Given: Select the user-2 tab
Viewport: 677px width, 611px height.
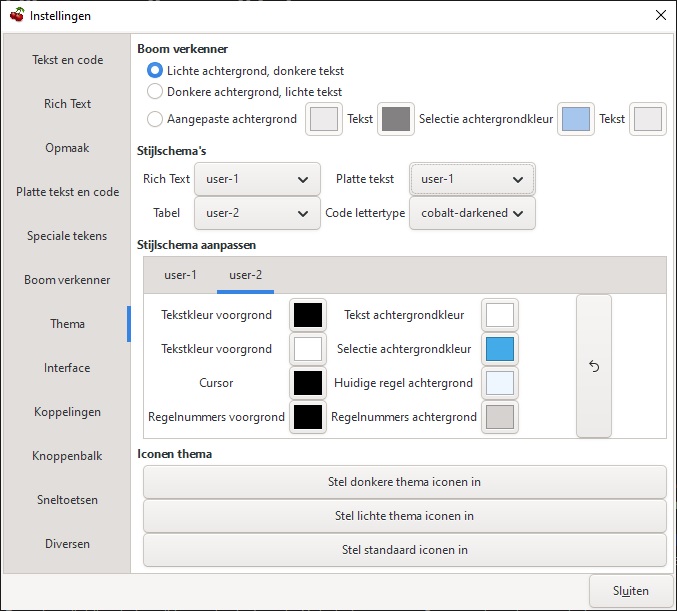Looking at the screenshot, I should click(x=245, y=275).
